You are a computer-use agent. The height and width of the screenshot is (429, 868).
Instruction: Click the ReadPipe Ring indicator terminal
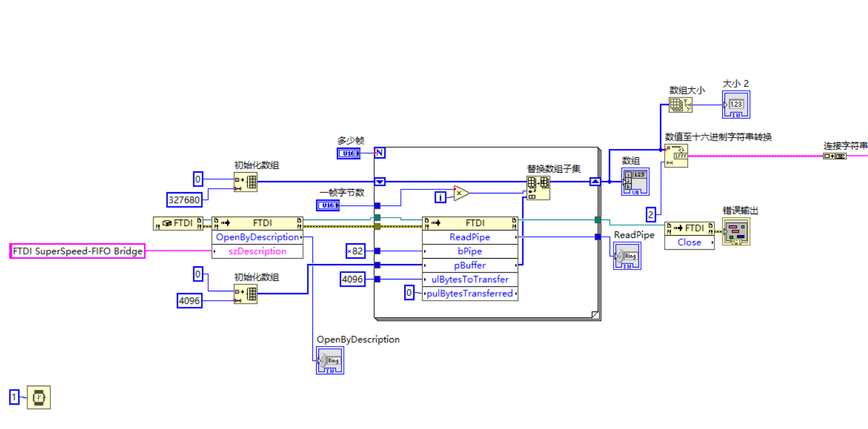627,256
